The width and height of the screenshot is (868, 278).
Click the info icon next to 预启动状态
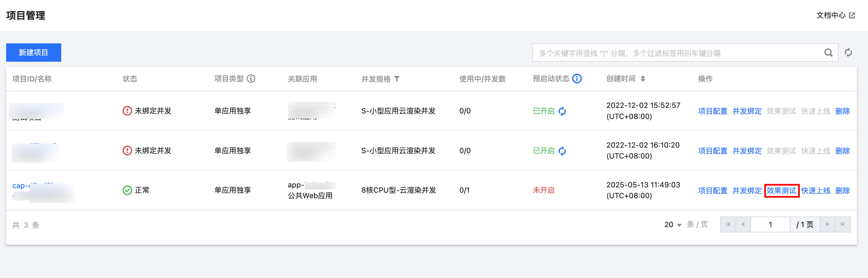click(577, 79)
